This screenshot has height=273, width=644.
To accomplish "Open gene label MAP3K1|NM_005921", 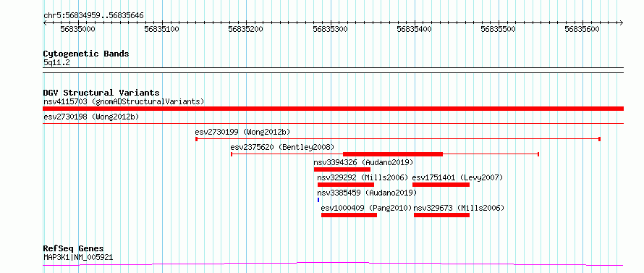I will click(x=78, y=258).
